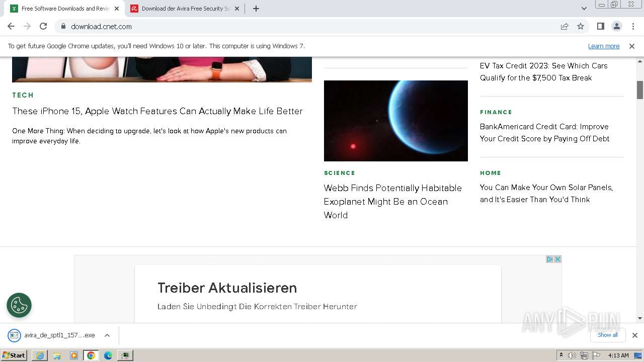Expand the avira download options arrow
The height and width of the screenshot is (362, 644).
tap(107, 335)
